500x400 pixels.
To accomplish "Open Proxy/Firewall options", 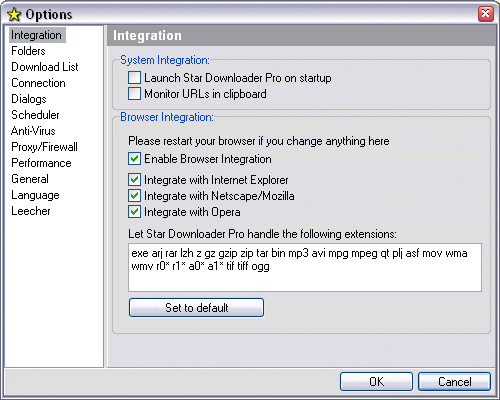I will click(x=44, y=147).
